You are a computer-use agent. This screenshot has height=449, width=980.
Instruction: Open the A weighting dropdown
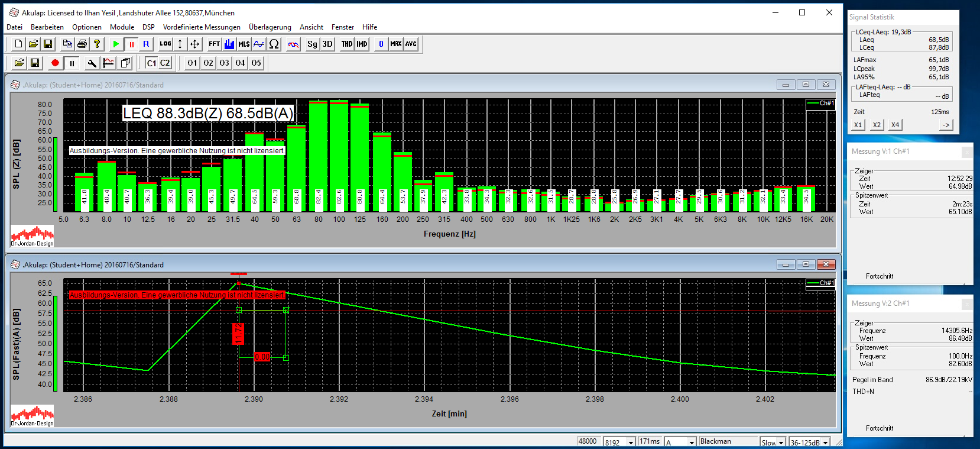click(x=692, y=442)
